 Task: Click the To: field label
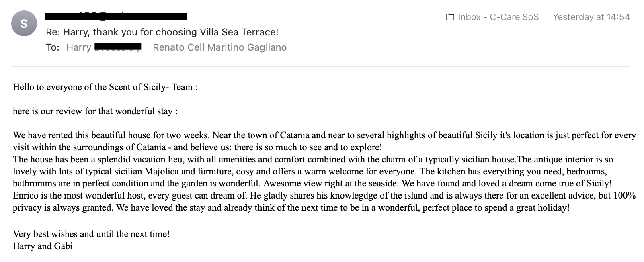[x=53, y=47]
